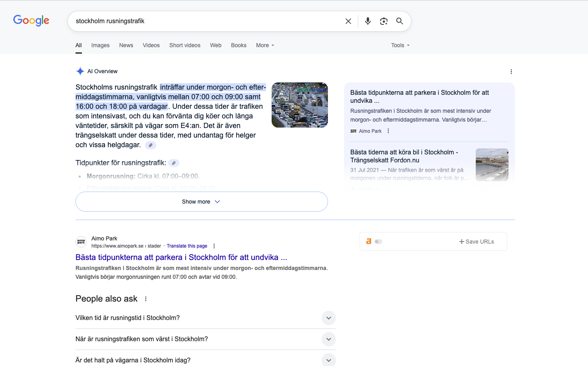The image size is (588, 366).
Task: Open the three-dot menu next to Translate this page
Action: coord(214,246)
